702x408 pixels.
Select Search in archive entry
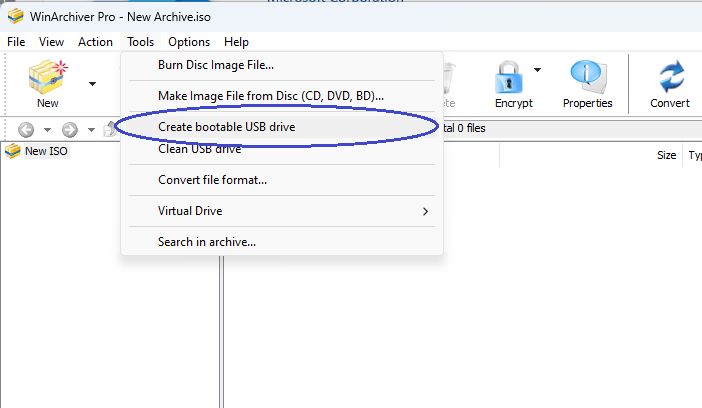[x=282, y=242]
